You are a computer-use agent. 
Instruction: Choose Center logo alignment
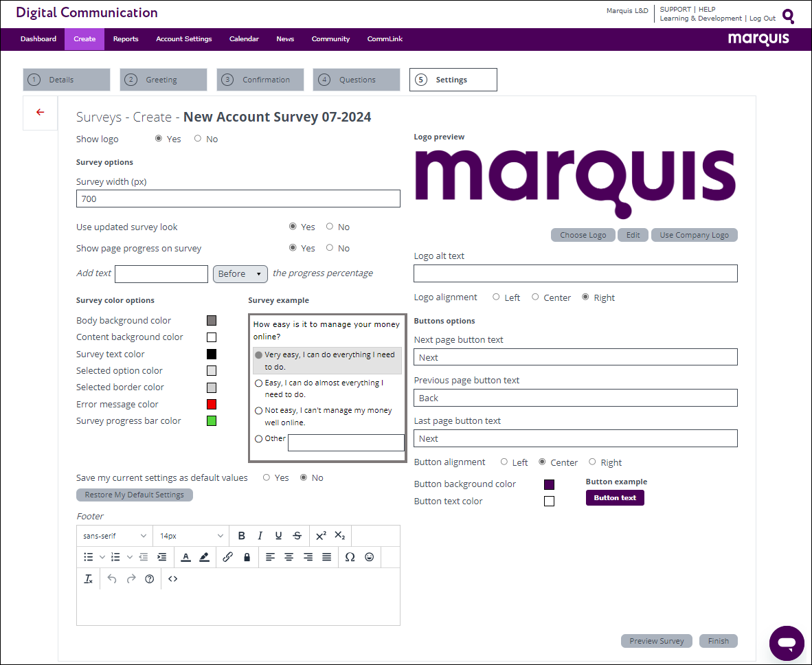[x=535, y=297]
